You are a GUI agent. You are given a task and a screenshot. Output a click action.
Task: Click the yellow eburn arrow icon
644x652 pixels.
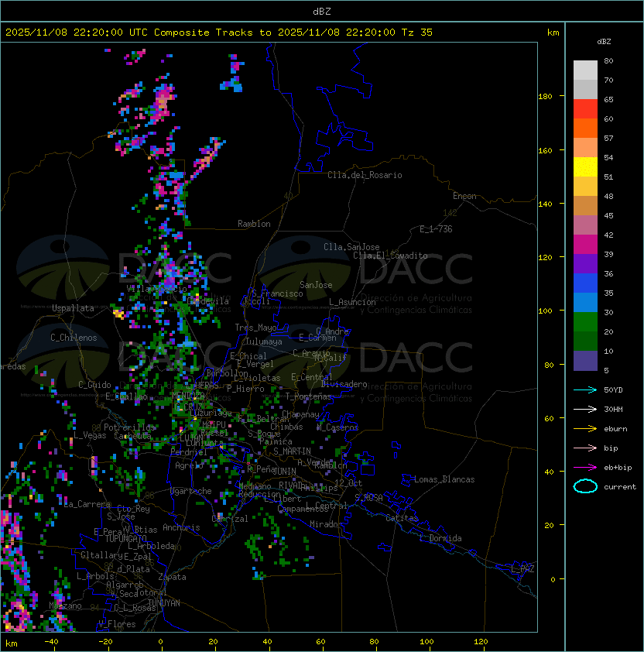[x=585, y=429]
